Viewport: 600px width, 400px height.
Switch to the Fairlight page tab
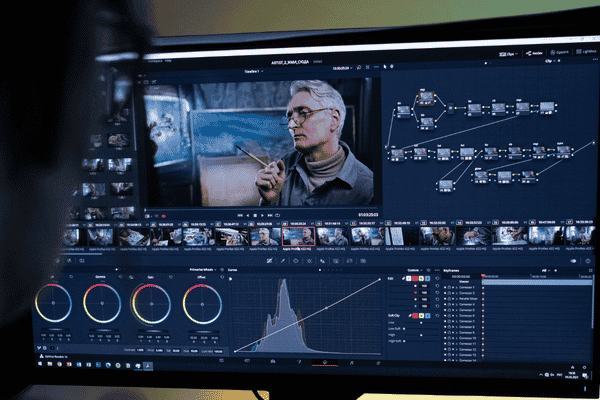(x=351, y=362)
